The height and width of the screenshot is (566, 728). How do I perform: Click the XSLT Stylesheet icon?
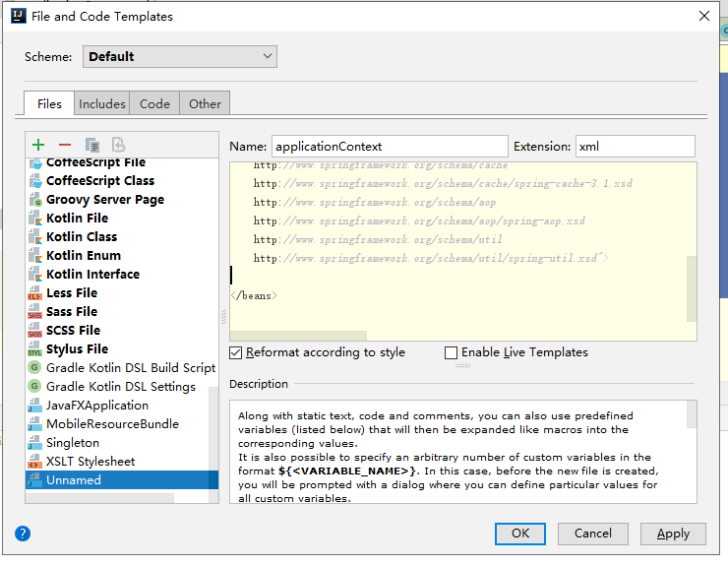(35, 462)
